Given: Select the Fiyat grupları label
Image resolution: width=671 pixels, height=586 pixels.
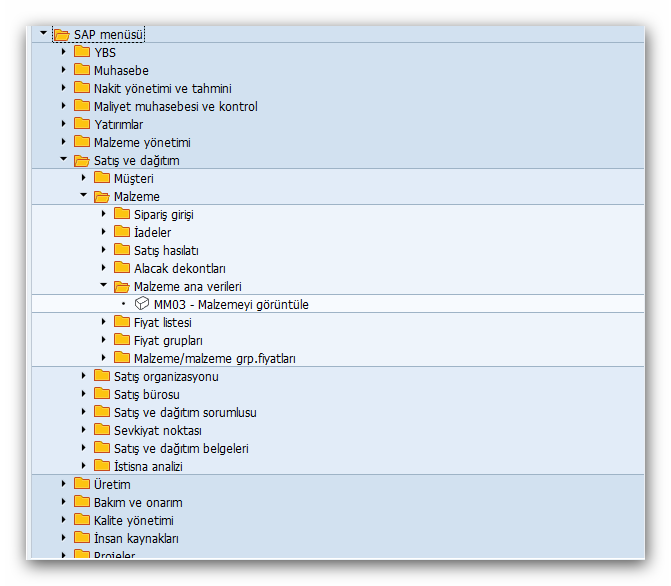Looking at the screenshot, I should [168, 341].
